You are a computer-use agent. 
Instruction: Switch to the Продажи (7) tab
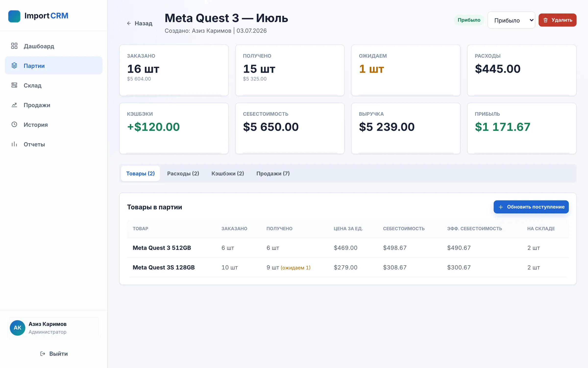tap(273, 173)
